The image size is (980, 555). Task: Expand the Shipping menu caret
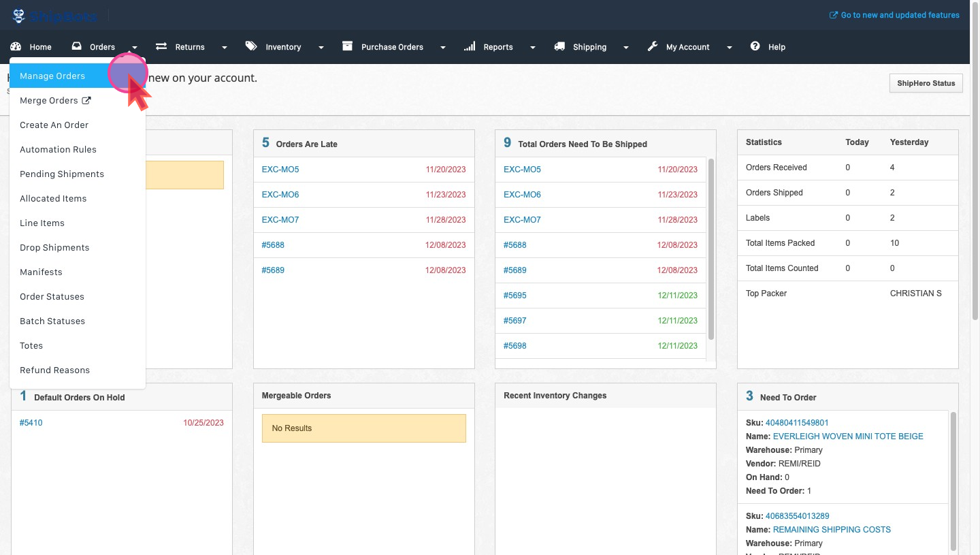pos(627,48)
